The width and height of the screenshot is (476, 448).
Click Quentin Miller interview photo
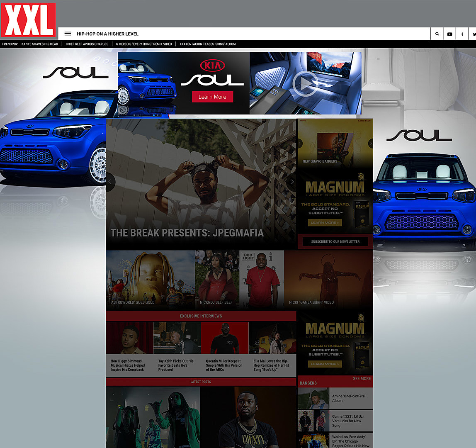coord(225,338)
